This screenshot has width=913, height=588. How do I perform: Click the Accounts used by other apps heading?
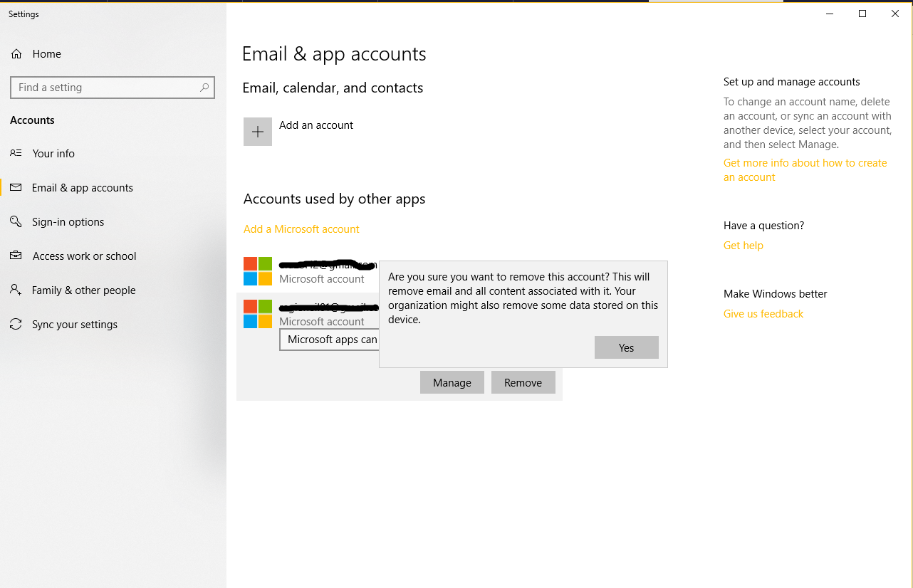335,199
